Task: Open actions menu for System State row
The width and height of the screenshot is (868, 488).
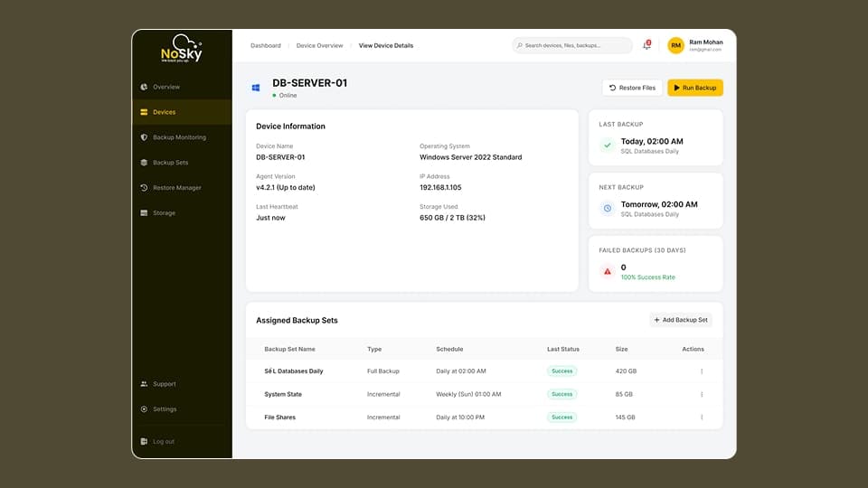Action: pos(702,394)
